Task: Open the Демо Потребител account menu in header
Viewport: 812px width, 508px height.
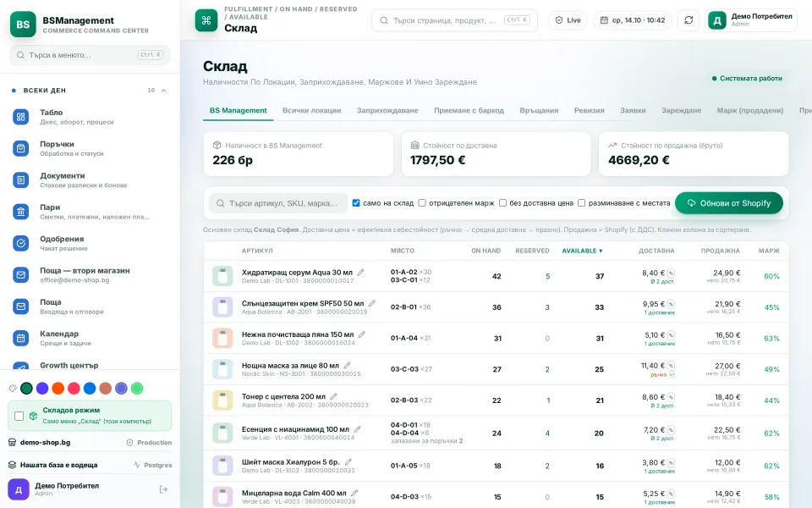Action: tap(751, 20)
